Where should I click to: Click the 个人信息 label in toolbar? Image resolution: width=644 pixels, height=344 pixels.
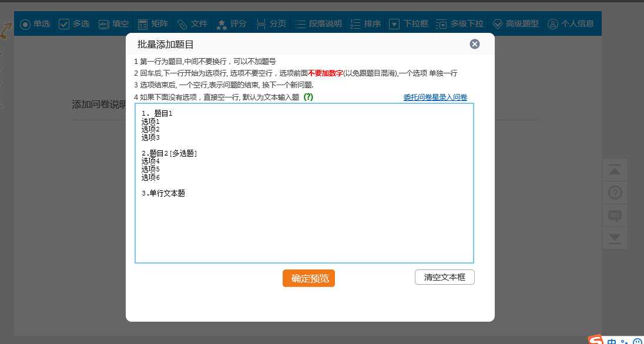click(x=578, y=24)
